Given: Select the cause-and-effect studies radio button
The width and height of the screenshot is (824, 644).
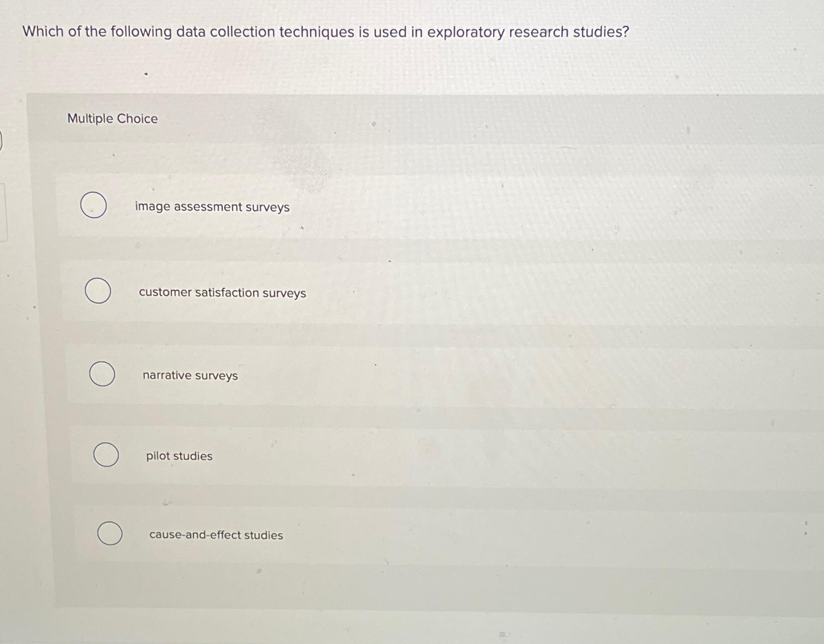Looking at the screenshot, I should [109, 534].
